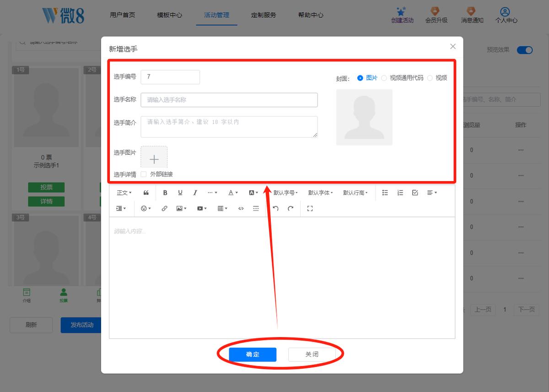Open the font color picker

tap(233, 193)
